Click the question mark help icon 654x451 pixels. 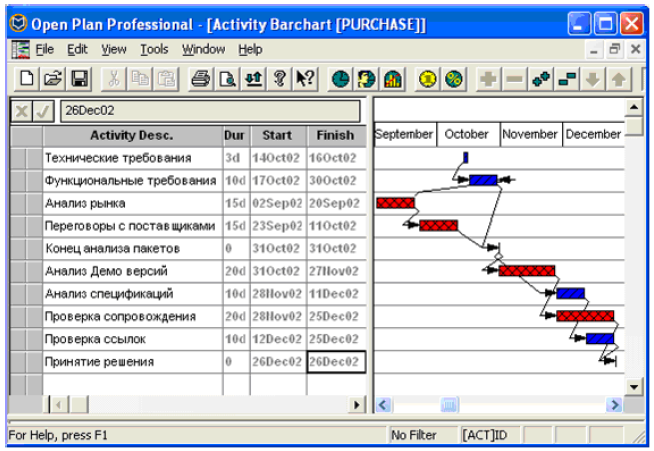pyautogui.click(x=279, y=79)
